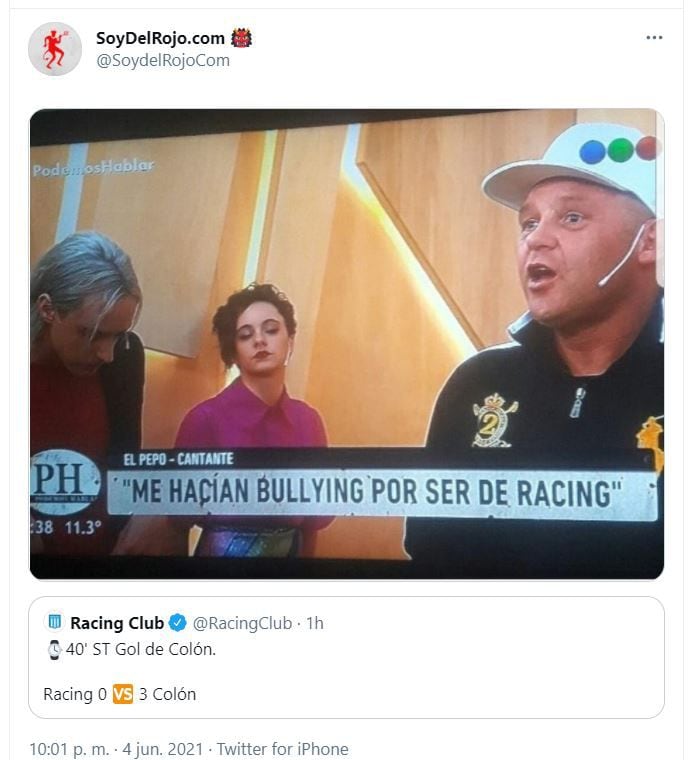The width and height of the screenshot is (694, 760).
Task: Select the PodemosHablar watermark in the photo
Action: [93, 168]
